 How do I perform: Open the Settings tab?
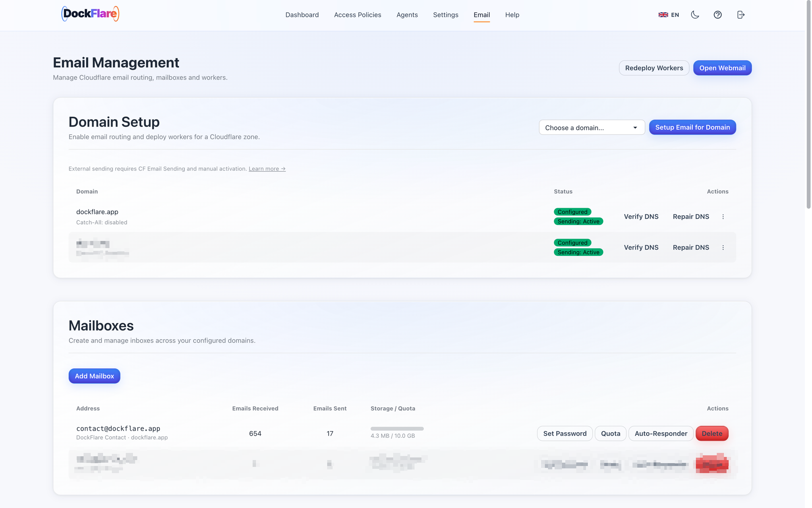(445, 15)
